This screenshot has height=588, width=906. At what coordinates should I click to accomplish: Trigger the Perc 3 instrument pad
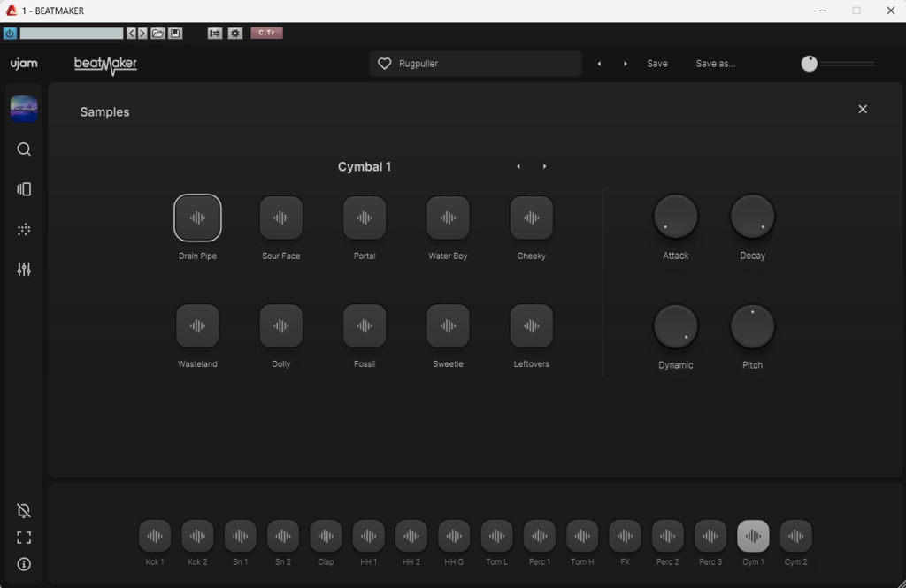click(710, 536)
